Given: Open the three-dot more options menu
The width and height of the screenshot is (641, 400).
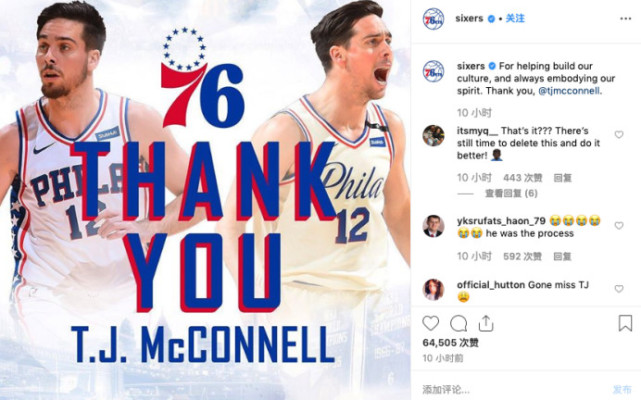Looking at the screenshot, I should pos(625,19).
